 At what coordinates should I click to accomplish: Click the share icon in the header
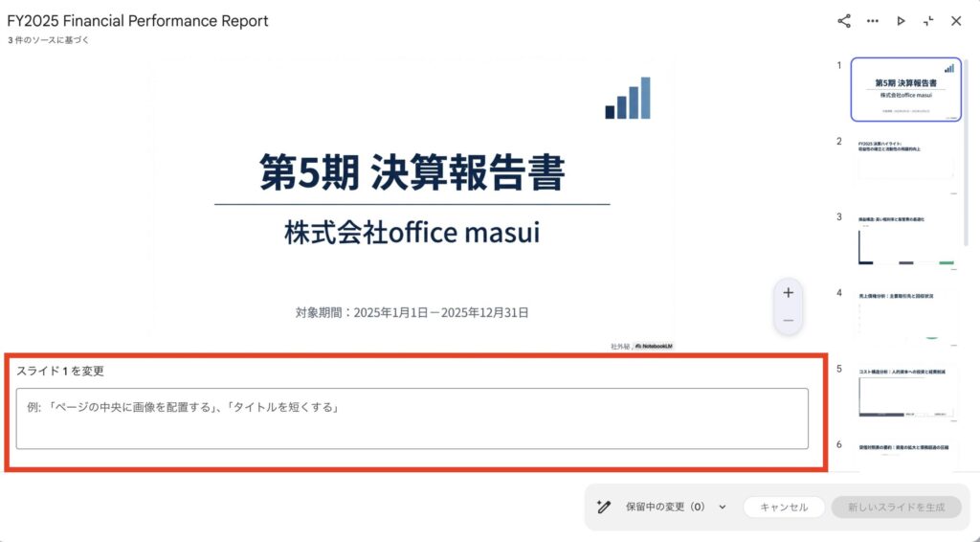coord(844,21)
